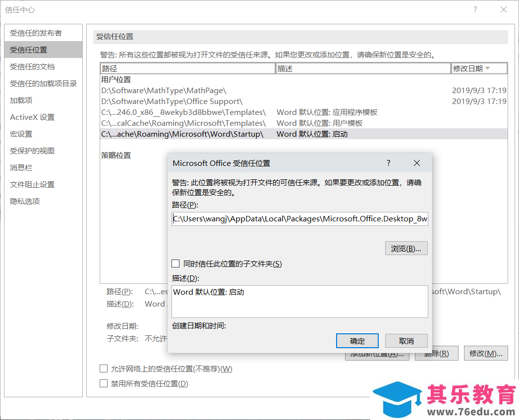The width and height of the screenshot is (519, 420).
Task: Enable 允许网络上的受信任位置 checkbox
Action: tap(104, 369)
